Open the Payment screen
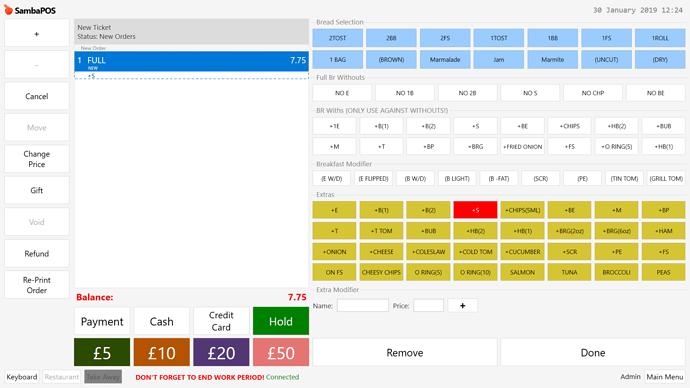The width and height of the screenshot is (690, 388). (x=102, y=321)
